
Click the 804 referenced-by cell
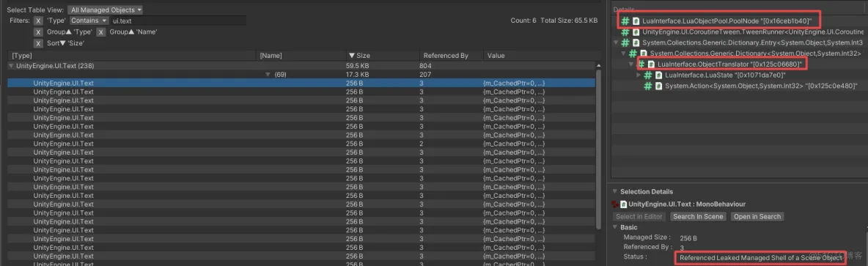425,66
